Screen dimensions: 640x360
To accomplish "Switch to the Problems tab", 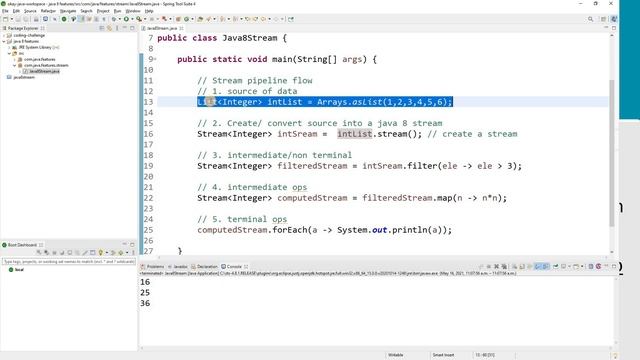I will pyautogui.click(x=153, y=267).
